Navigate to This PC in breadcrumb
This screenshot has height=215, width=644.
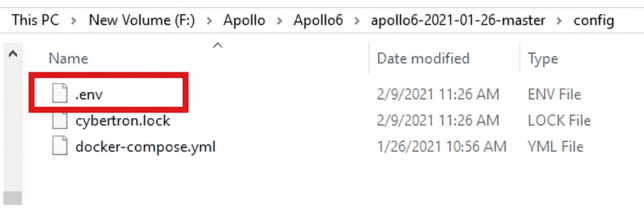pyautogui.click(x=36, y=20)
